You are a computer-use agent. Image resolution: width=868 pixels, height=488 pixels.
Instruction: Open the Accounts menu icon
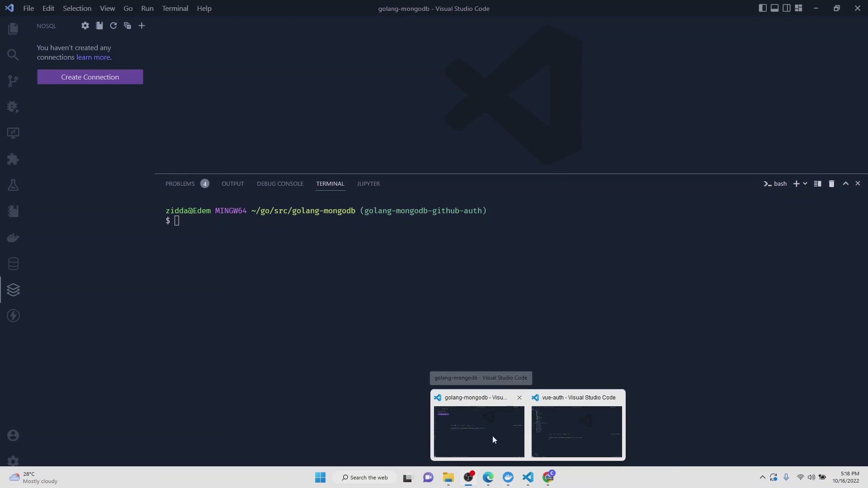tap(13, 436)
